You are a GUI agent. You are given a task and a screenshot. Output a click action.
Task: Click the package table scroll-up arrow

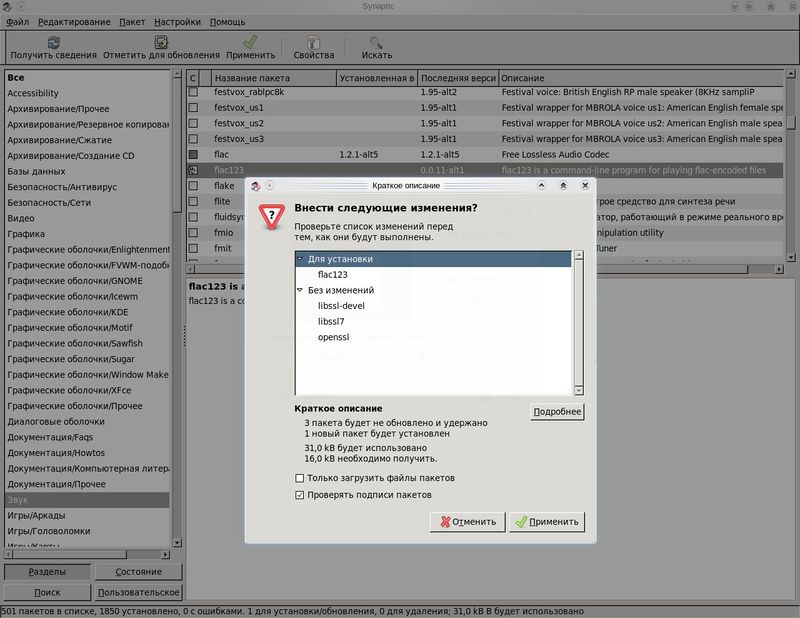[791, 74]
